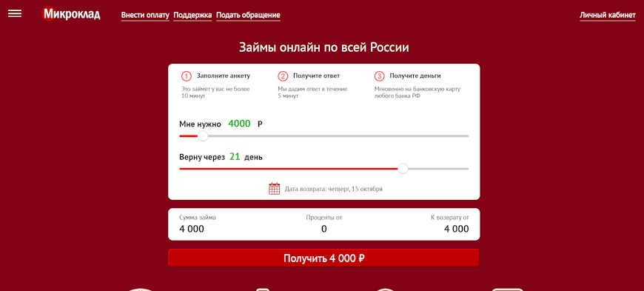This screenshot has height=291, width=644.
Task: Click the Проценты value 0
Action: point(323,230)
